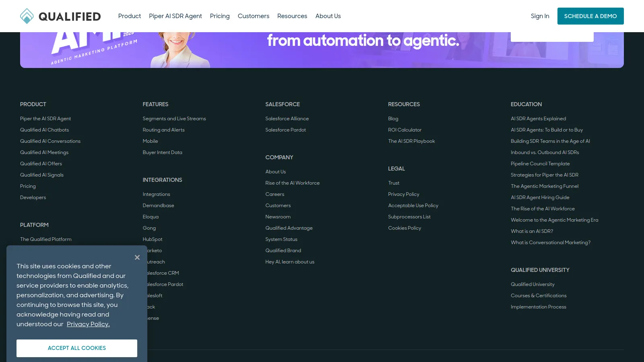Viewport: 644px width, 362px height.
Task: Expand the About Us menu
Action: (328, 16)
